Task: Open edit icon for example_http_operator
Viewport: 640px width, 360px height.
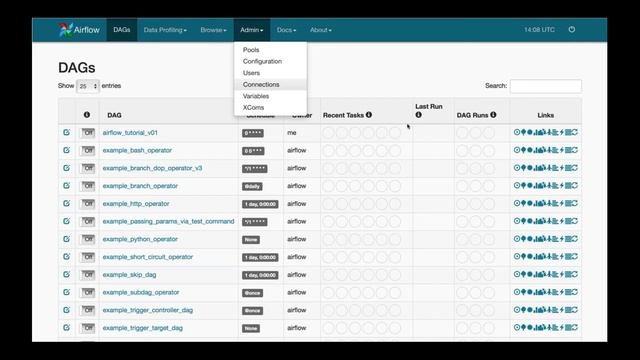Action: click(x=67, y=203)
